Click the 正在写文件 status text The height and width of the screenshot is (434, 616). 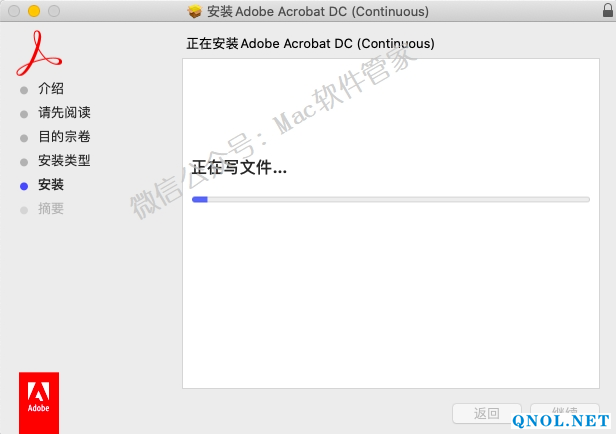click(x=239, y=168)
